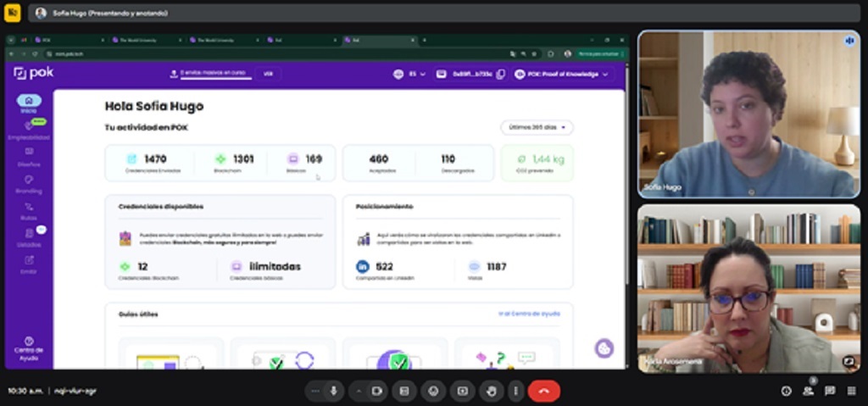Viewport: 868px width, 406px height.
Task: Select Sofia Hugo's video tile
Action: [x=749, y=114]
